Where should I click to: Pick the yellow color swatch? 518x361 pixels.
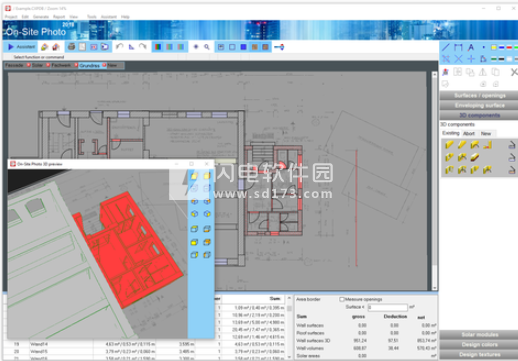click(x=494, y=48)
